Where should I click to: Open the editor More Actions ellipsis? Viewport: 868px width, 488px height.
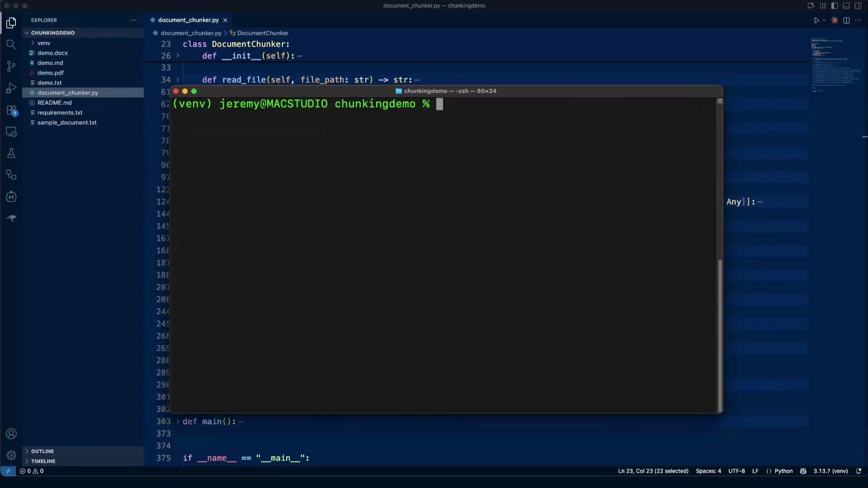(x=858, y=20)
